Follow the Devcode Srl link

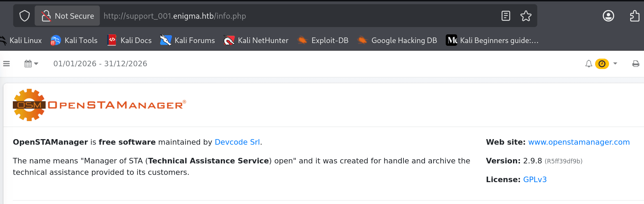(237, 142)
